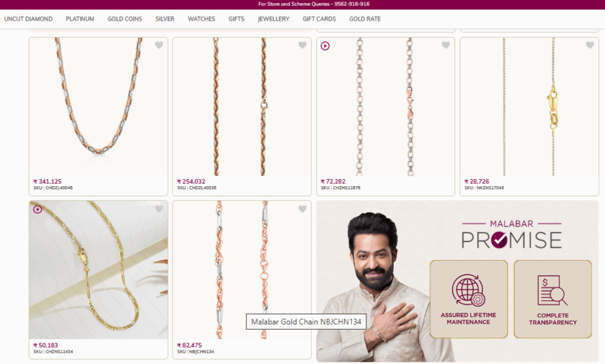Click SKU text CHZNS11434
The height and width of the screenshot is (364, 605).
[53, 352]
